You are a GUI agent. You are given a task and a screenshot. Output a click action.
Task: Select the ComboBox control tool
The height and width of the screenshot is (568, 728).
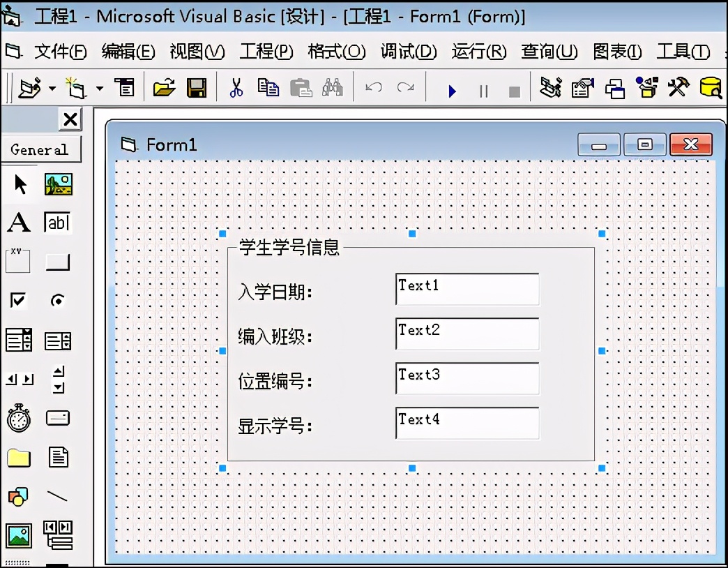click(19, 340)
